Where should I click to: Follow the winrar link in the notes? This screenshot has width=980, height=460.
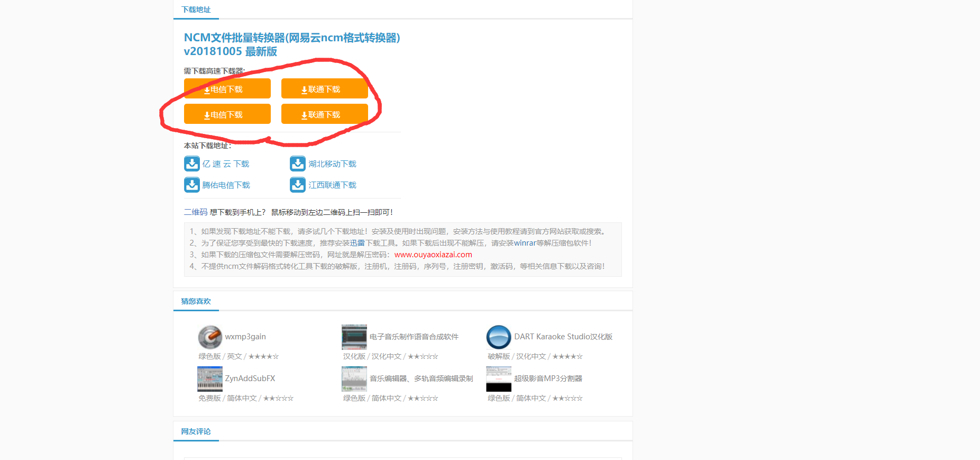[x=525, y=243]
